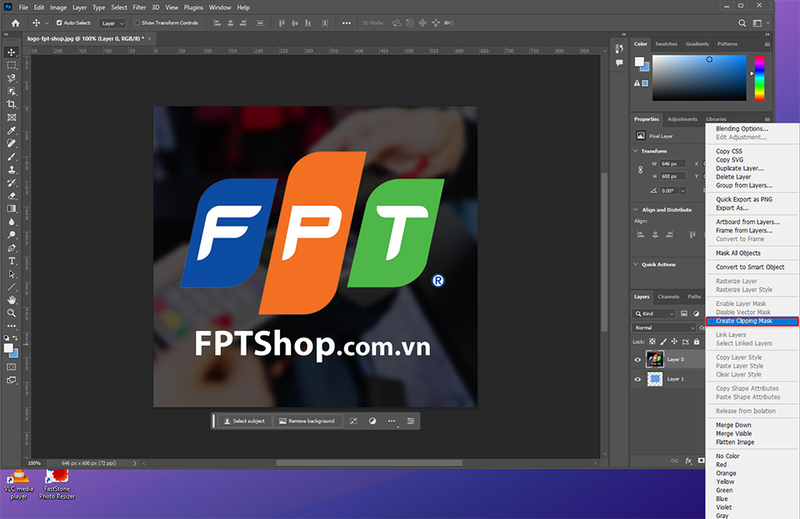Choose Convert to Smart Object
This screenshot has width=800, height=519.
(x=752, y=267)
